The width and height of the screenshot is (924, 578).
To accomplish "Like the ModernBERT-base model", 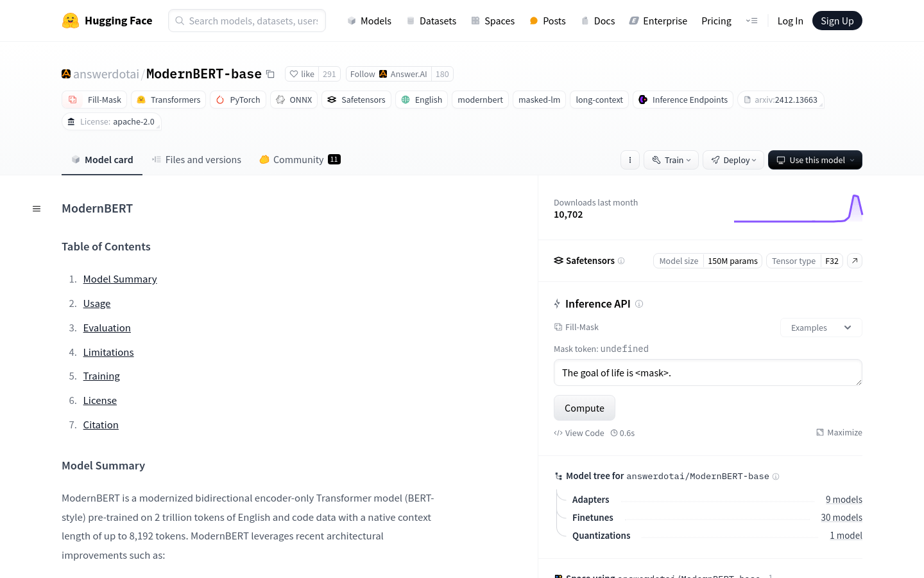I will point(302,74).
